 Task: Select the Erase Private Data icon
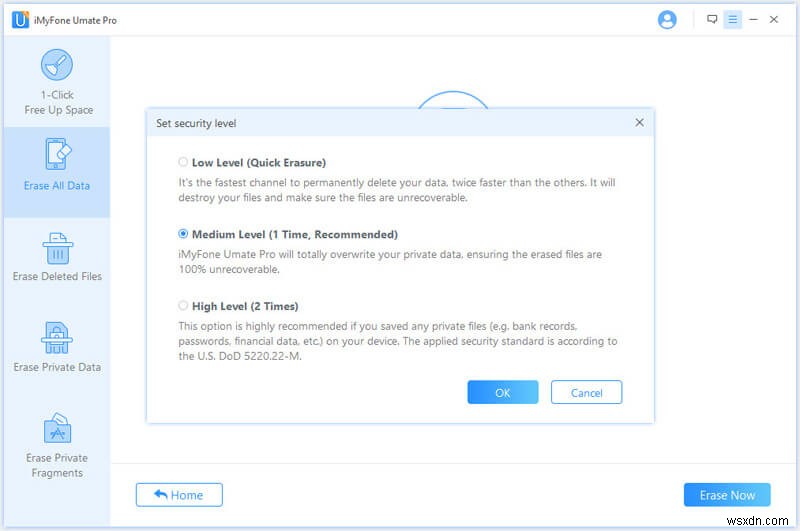[x=57, y=338]
